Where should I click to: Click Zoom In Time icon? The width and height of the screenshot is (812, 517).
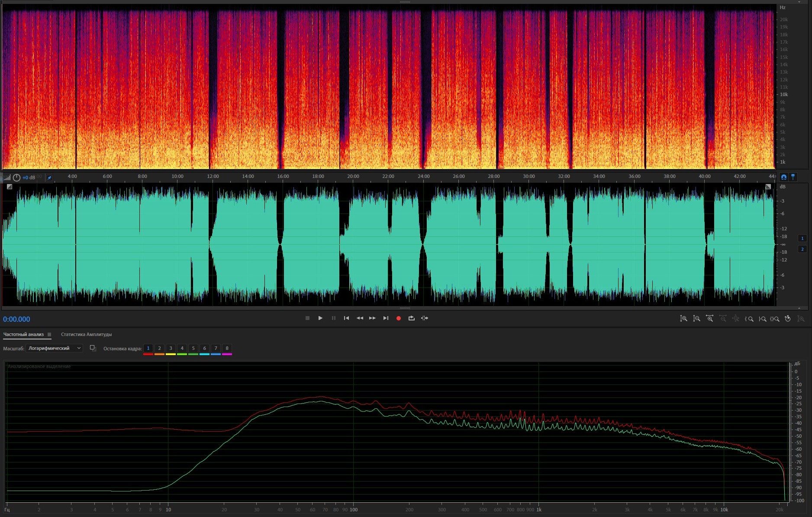pos(709,319)
